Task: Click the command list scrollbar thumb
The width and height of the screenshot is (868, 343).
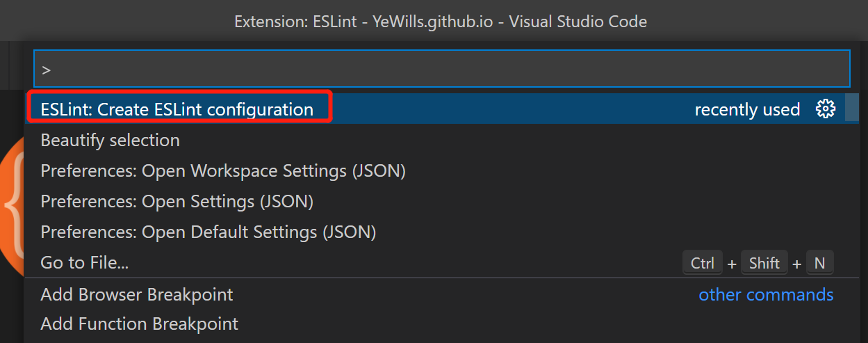Action: click(x=852, y=109)
